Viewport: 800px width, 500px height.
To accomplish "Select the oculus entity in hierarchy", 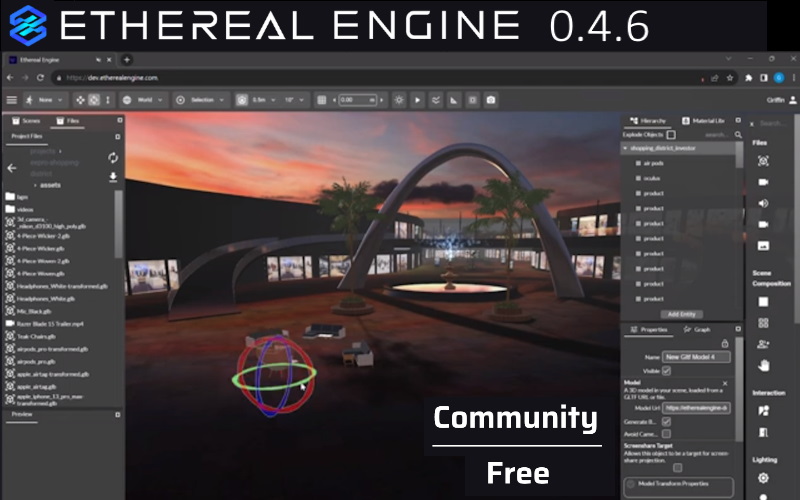I will (655, 178).
